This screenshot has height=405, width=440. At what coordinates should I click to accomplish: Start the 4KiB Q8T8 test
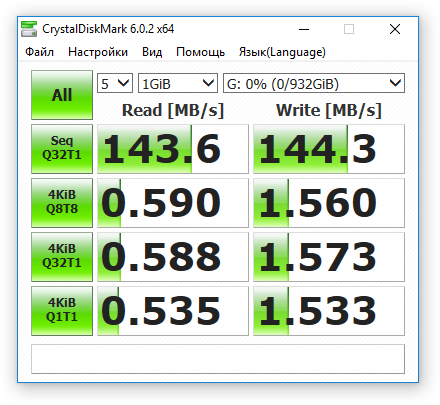coord(62,203)
